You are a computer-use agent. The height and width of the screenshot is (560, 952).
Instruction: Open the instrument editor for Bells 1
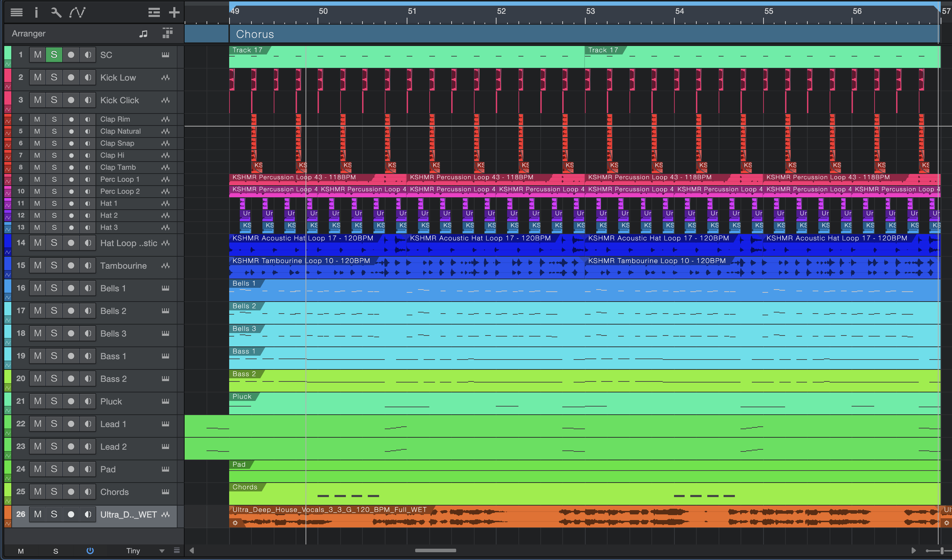(165, 288)
